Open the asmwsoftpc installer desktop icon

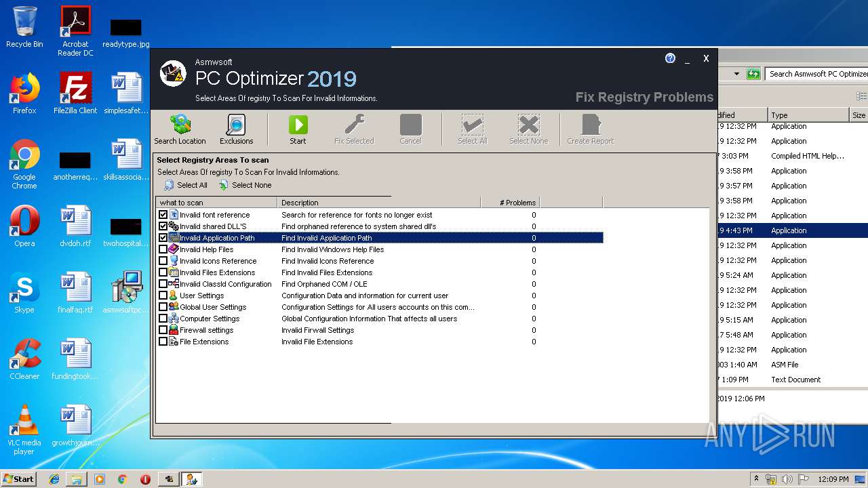point(126,293)
